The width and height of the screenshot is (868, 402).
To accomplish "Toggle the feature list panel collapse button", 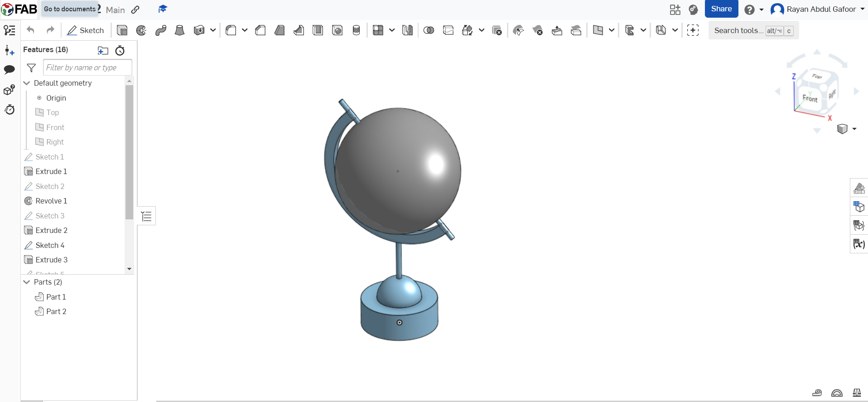I will pos(146,216).
